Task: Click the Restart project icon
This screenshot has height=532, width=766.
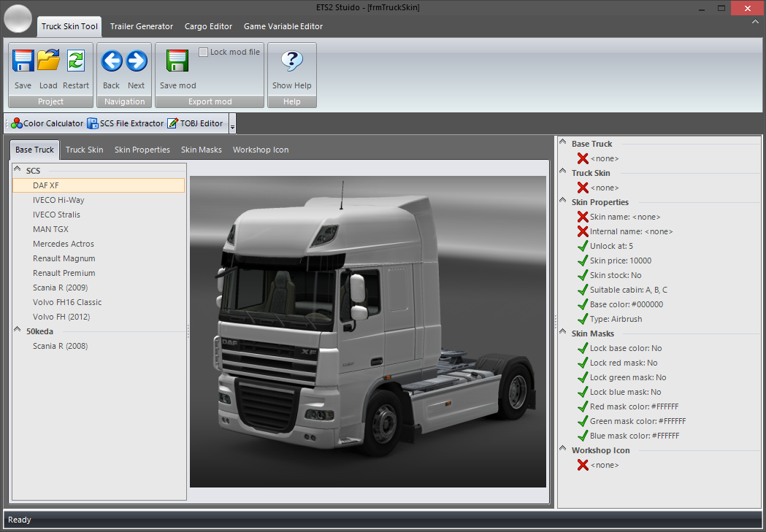Action: tap(76, 61)
